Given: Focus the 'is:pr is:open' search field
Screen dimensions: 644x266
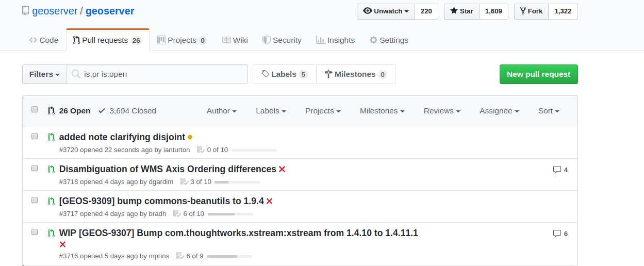Looking at the screenshot, I should [x=157, y=74].
